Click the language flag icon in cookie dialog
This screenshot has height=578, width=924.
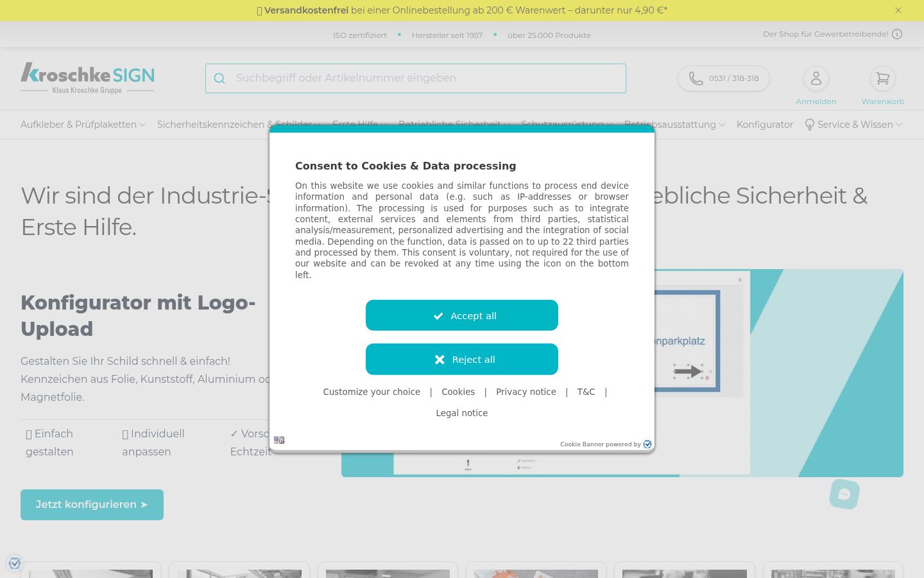click(x=279, y=440)
